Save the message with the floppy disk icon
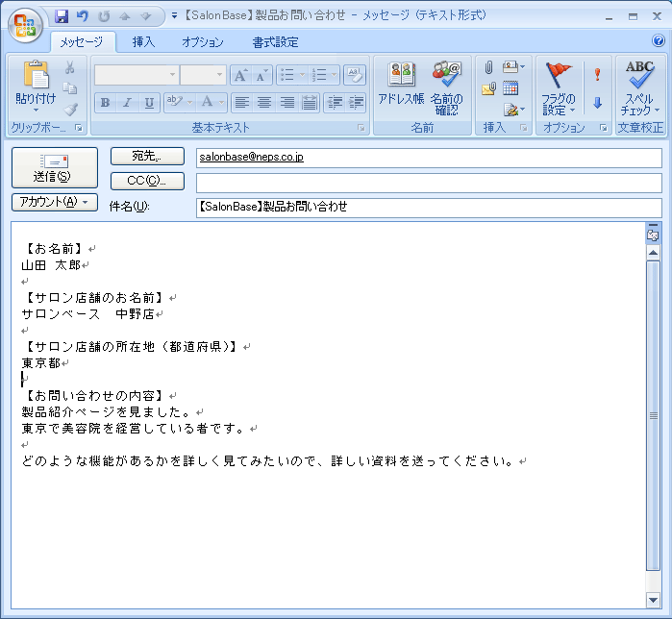Image resolution: width=672 pixels, height=619 pixels. (62, 16)
